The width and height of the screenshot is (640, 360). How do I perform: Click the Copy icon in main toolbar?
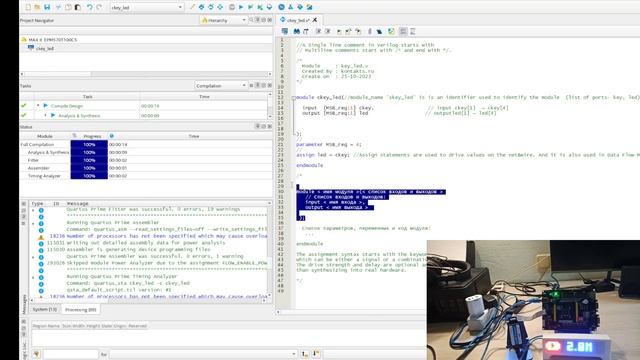coord(68,7)
